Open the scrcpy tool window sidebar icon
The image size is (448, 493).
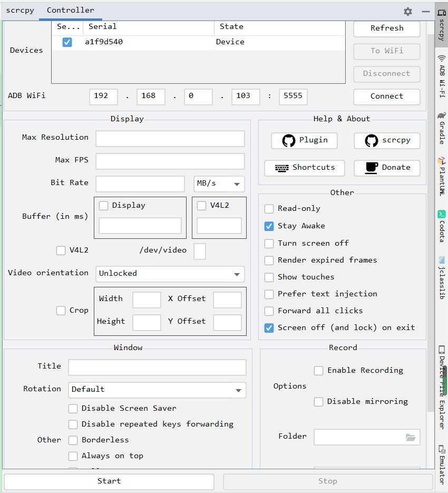(442, 25)
